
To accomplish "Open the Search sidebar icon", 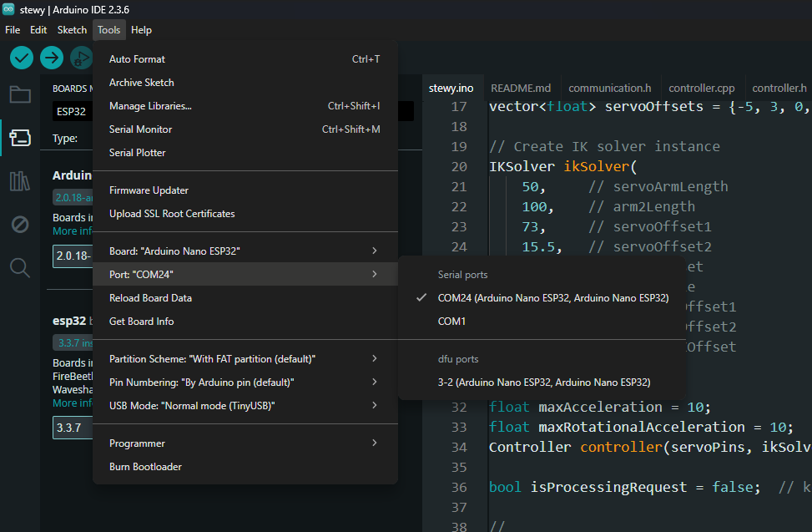I will coord(20,268).
